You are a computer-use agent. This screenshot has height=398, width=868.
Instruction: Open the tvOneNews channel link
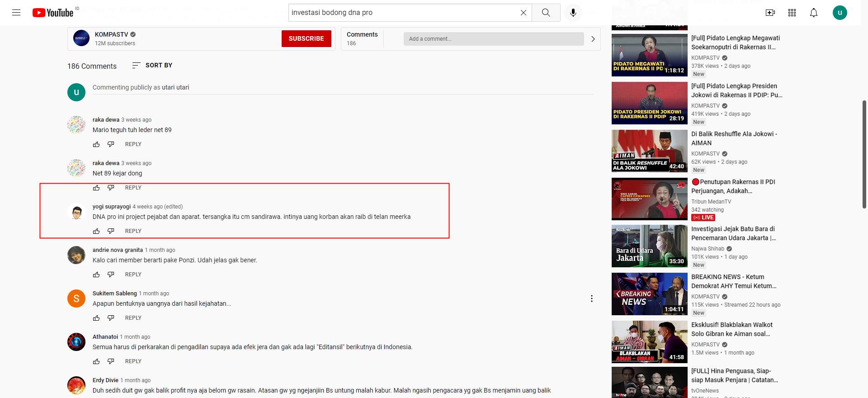[x=705, y=391]
